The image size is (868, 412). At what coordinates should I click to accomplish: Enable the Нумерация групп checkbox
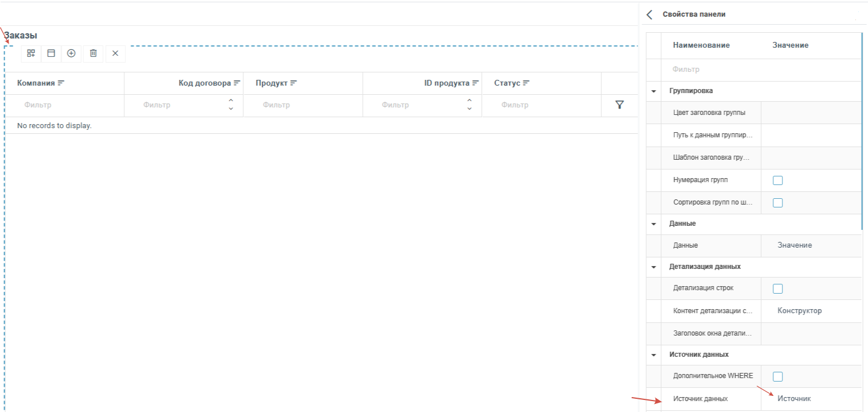[x=778, y=180]
